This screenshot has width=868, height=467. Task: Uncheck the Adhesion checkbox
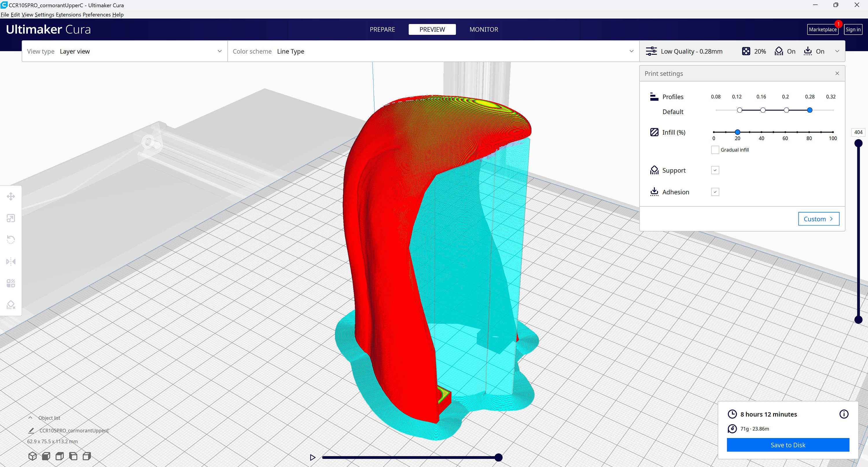715,192
